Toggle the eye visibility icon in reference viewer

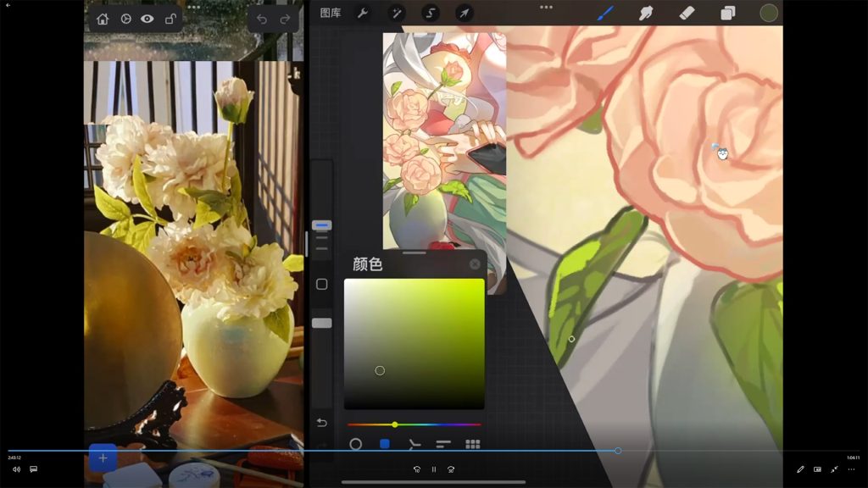(x=147, y=19)
